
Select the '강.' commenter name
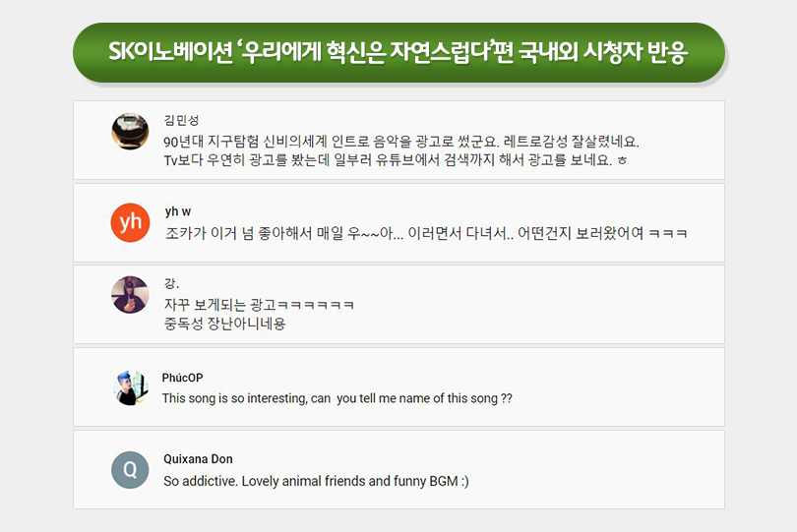tap(172, 284)
